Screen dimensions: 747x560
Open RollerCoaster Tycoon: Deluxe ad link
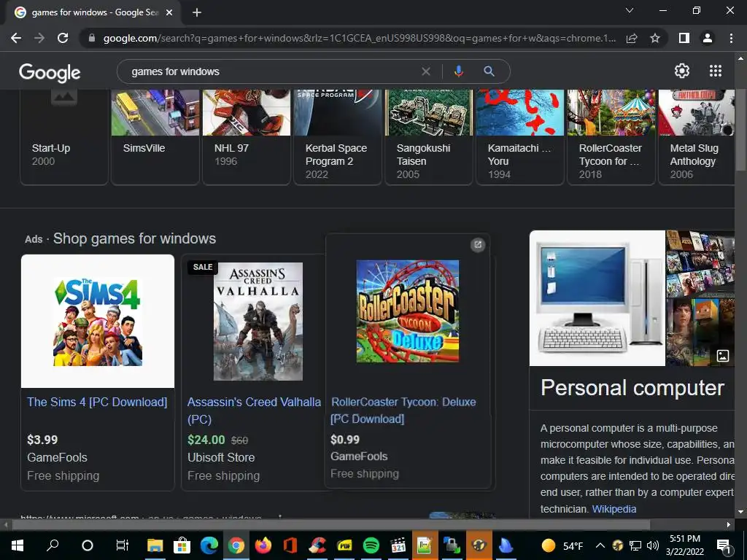pos(403,410)
